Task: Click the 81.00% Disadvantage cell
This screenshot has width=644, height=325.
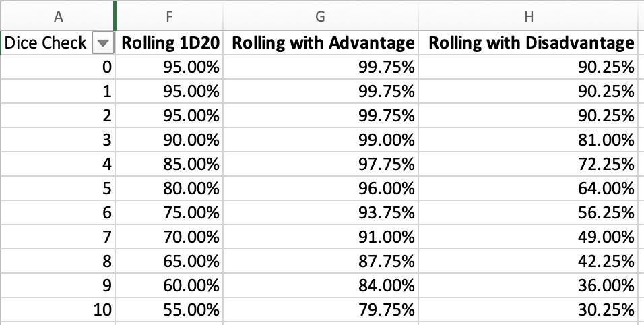Action: pyautogui.click(x=531, y=140)
